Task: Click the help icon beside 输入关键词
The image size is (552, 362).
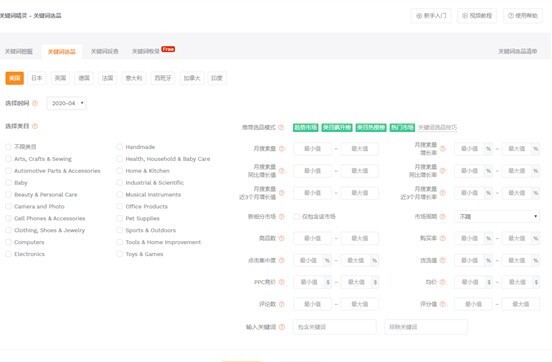Action: click(282, 327)
